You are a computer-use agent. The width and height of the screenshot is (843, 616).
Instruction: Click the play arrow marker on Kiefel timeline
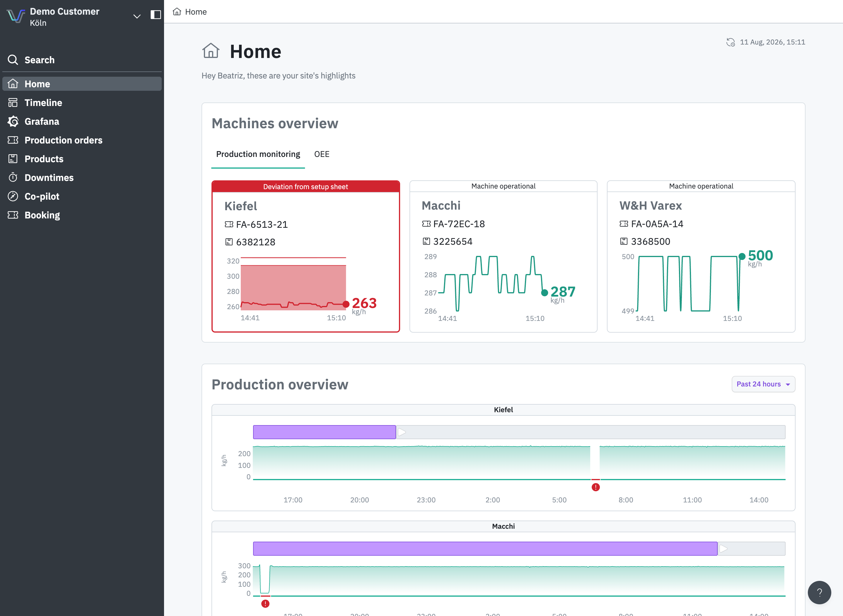402,432
